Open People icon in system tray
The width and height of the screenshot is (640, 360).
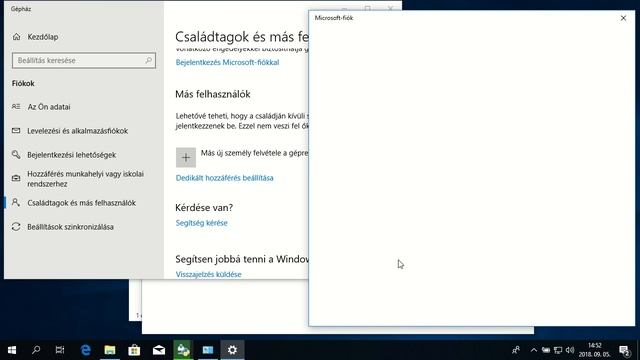click(x=516, y=350)
